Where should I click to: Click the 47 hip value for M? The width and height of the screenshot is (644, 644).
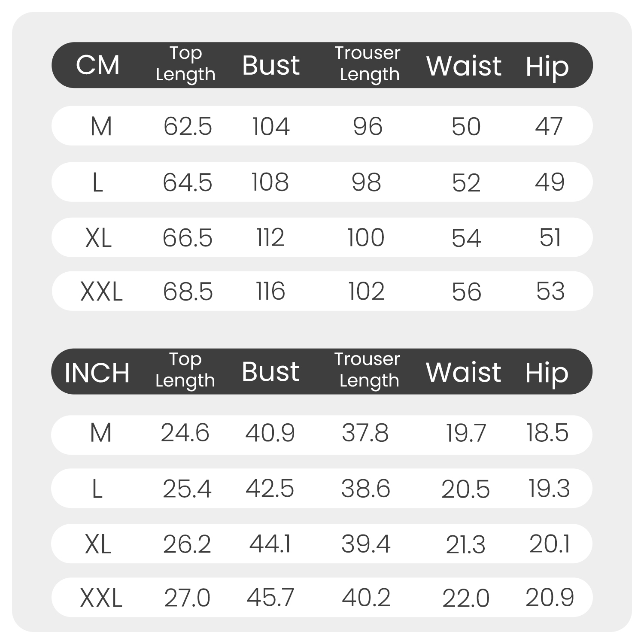click(549, 126)
